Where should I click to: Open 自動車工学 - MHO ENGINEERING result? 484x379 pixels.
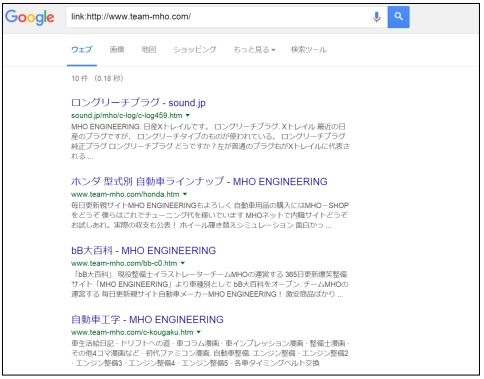tap(147, 319)
